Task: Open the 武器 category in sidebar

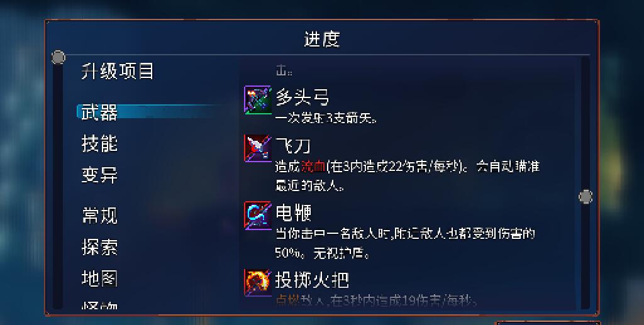Action: (x=99, y=112)
